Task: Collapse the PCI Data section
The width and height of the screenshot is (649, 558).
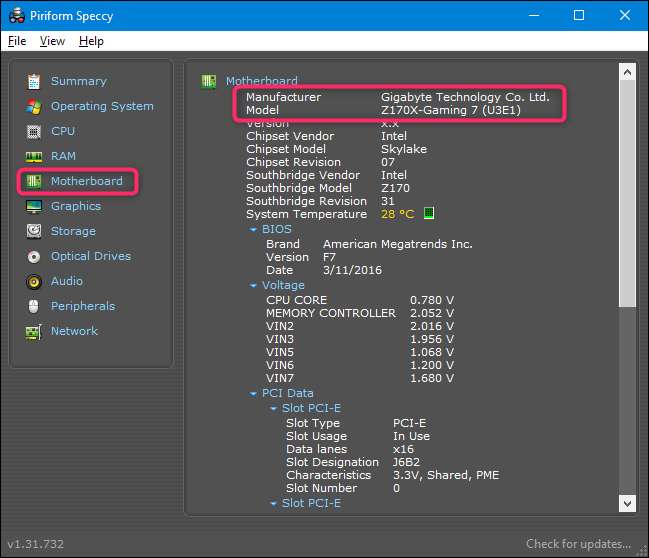Action: coord(254,394)
